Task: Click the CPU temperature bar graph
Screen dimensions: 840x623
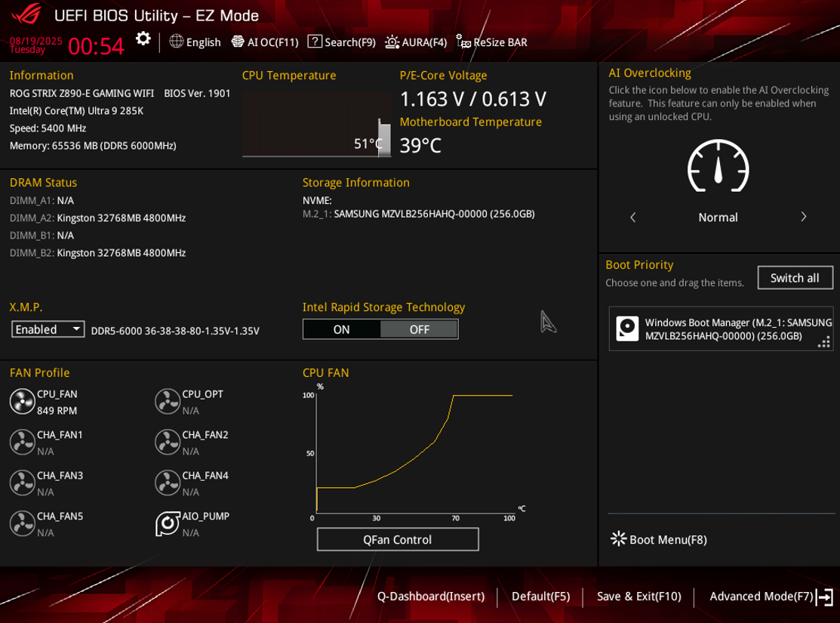Action: click(317, 124)
